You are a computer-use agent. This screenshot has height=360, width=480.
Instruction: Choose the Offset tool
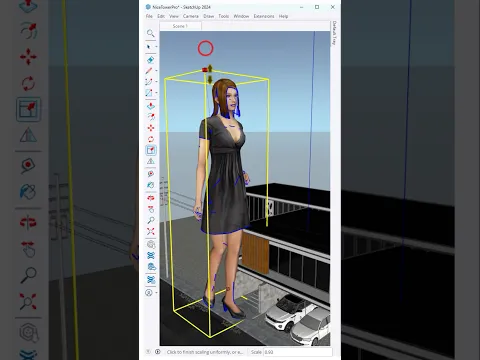click(x=151, y=117)
